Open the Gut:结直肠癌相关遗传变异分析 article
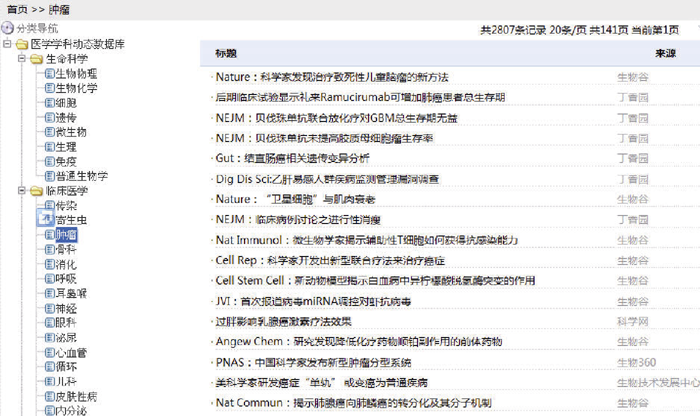The width and height of the screenshot is (700, 416). [292, 158]
